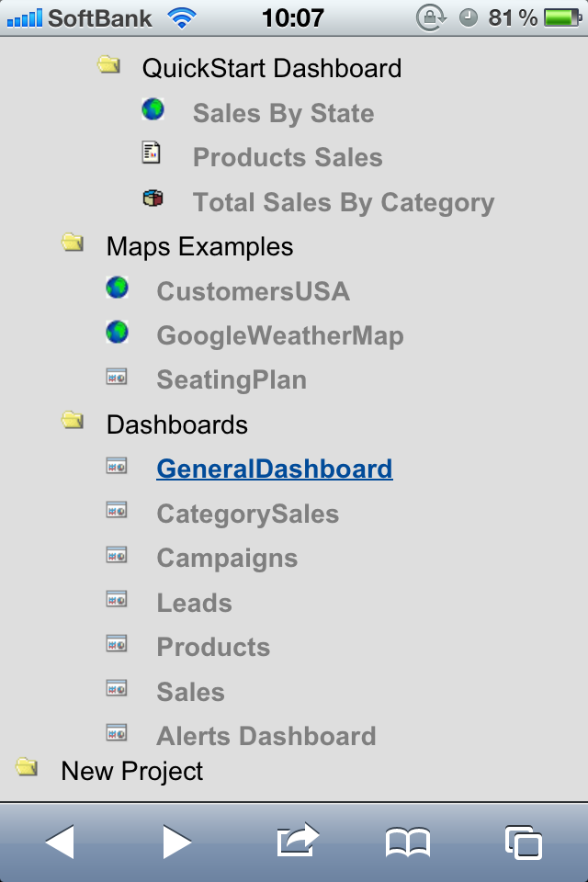Tap the Safari tabs pages icon

pyautogui.click(x=524, y=842)
